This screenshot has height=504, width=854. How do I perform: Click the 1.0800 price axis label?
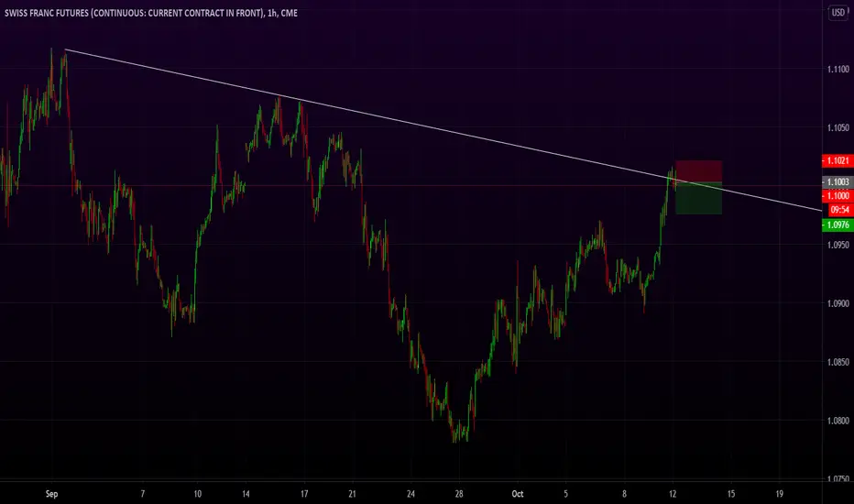point(838,421)
